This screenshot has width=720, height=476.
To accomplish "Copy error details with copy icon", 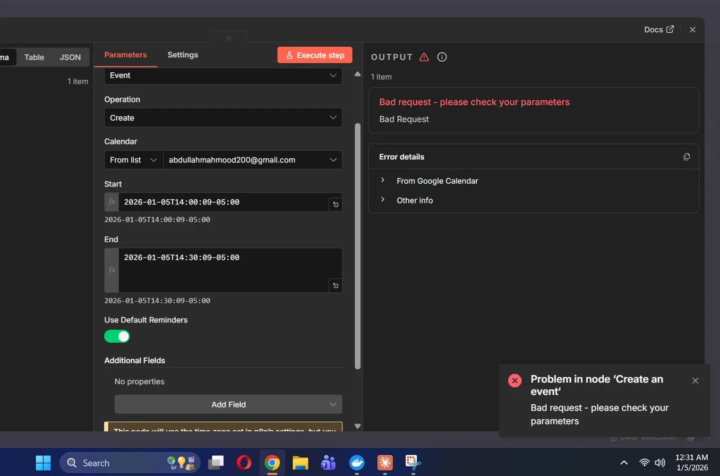I will tap(686, 157).
